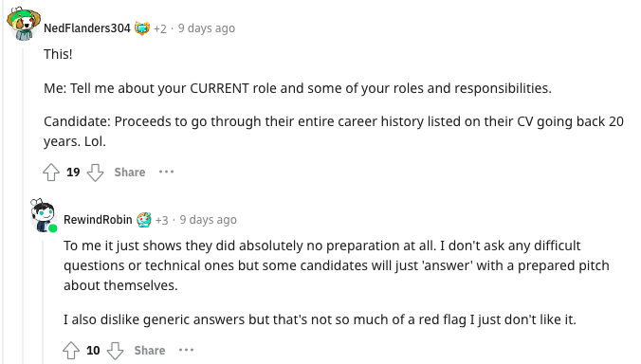Click the award badge beside NedFlanders304

tap(142, 28)
